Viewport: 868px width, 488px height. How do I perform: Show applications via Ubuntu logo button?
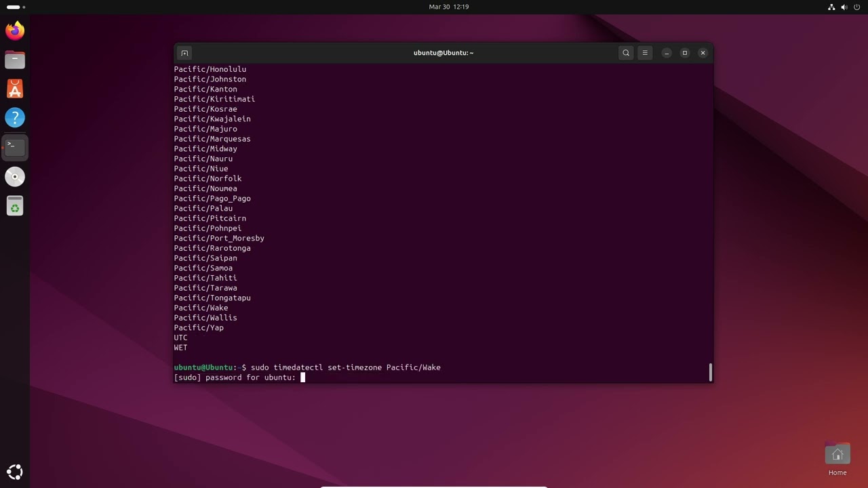click(15, 472)
